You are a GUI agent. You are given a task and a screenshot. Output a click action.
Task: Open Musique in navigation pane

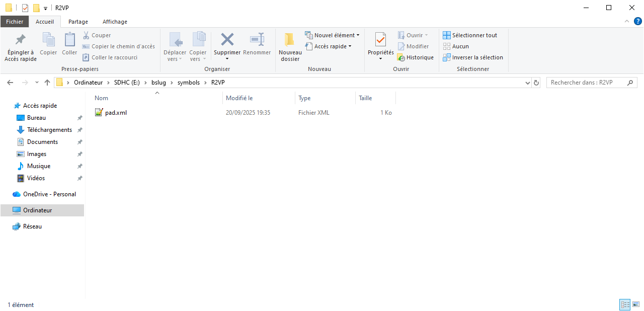[38, 166]
